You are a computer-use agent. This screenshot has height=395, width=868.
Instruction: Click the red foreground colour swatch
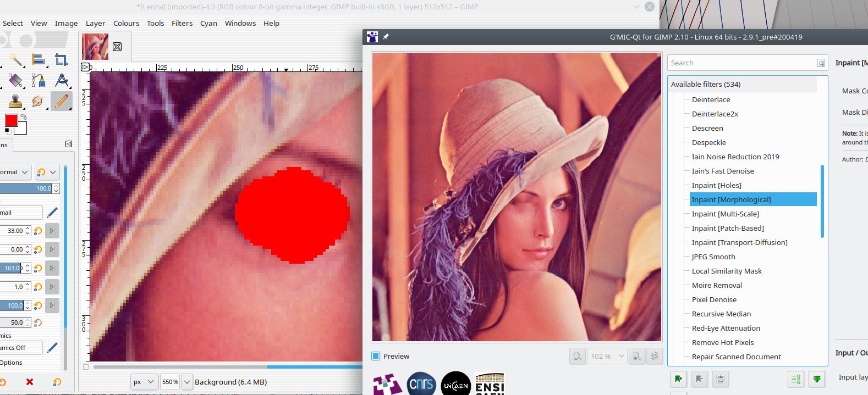coord(11,120)
